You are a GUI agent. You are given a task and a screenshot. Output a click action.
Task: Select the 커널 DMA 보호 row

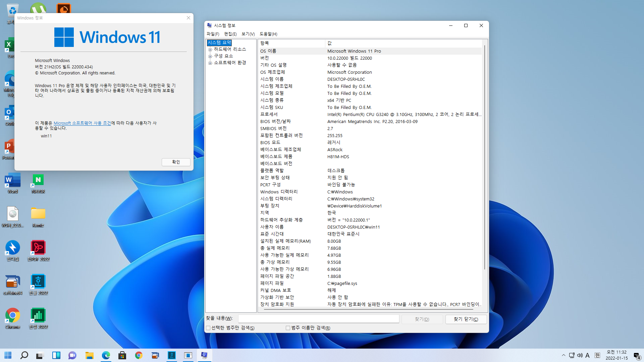tap(370, 290)
